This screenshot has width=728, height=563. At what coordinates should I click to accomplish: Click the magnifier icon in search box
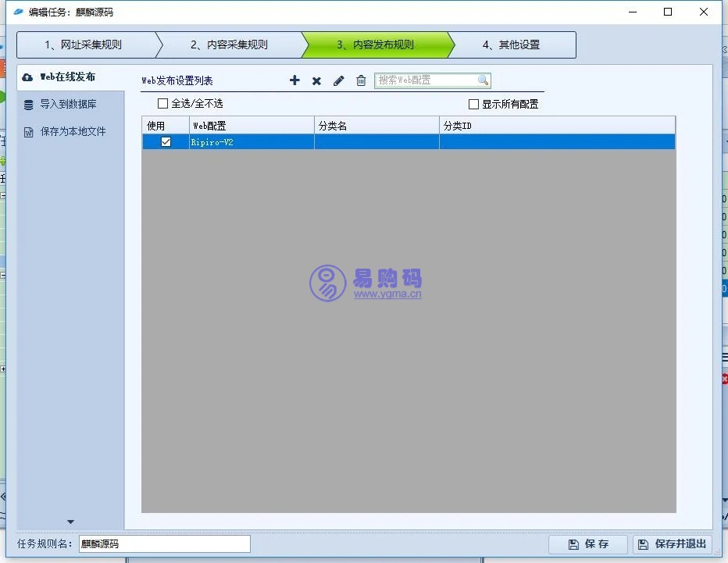(x=483, y=80)
